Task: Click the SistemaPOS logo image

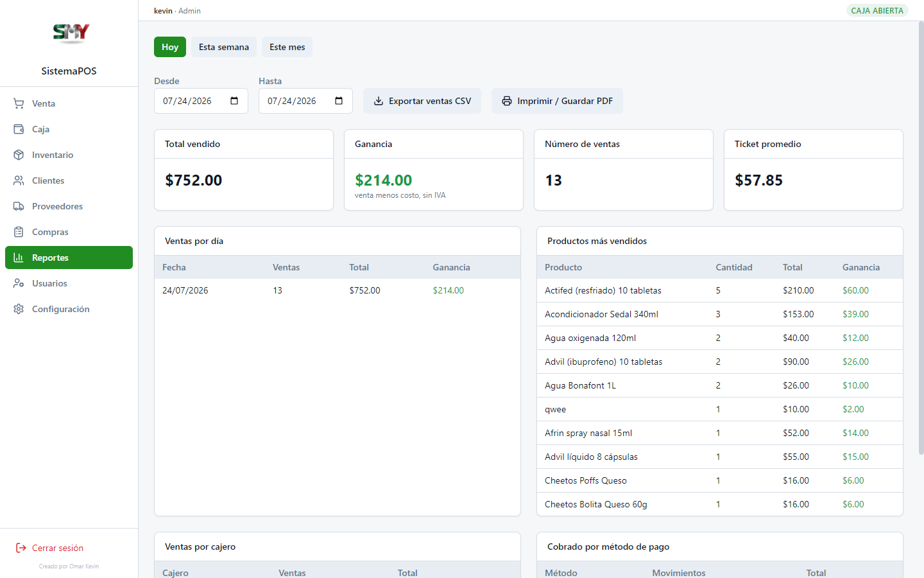Action: (x=71, y=32)
